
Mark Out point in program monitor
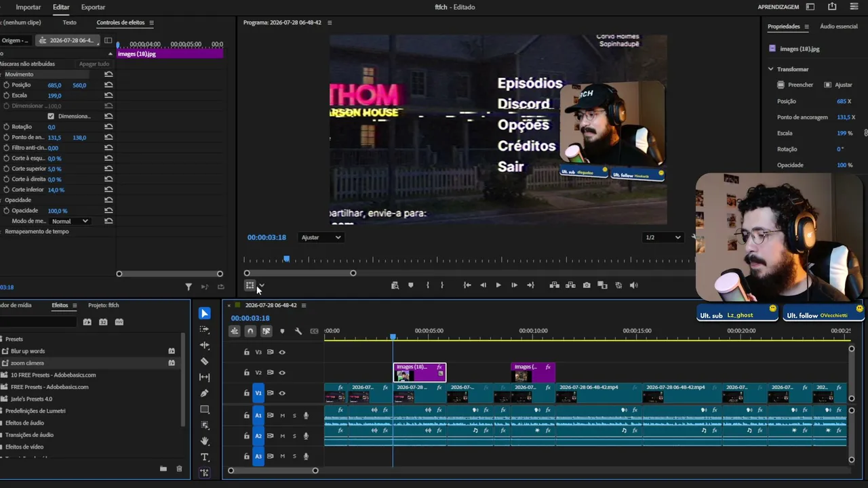tap(441, 285)
